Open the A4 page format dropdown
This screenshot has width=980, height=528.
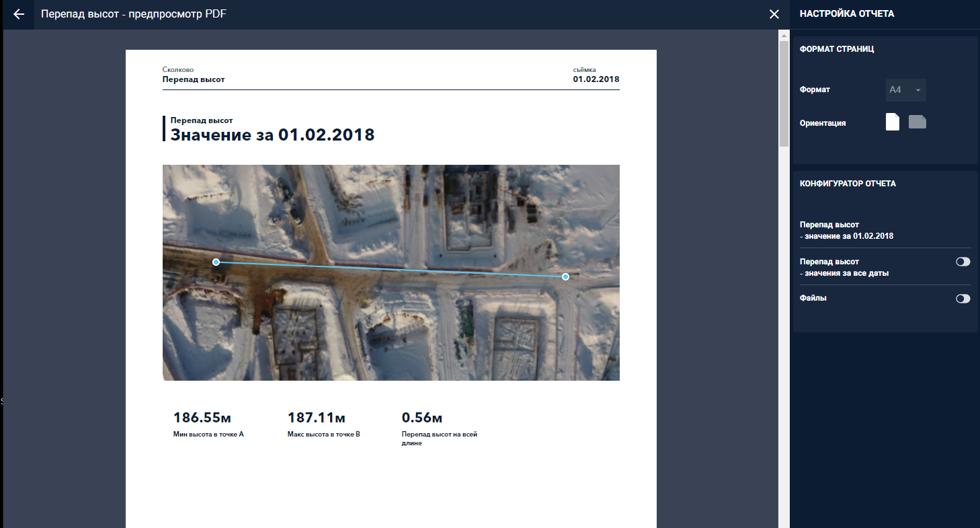(x=905, y=90)
